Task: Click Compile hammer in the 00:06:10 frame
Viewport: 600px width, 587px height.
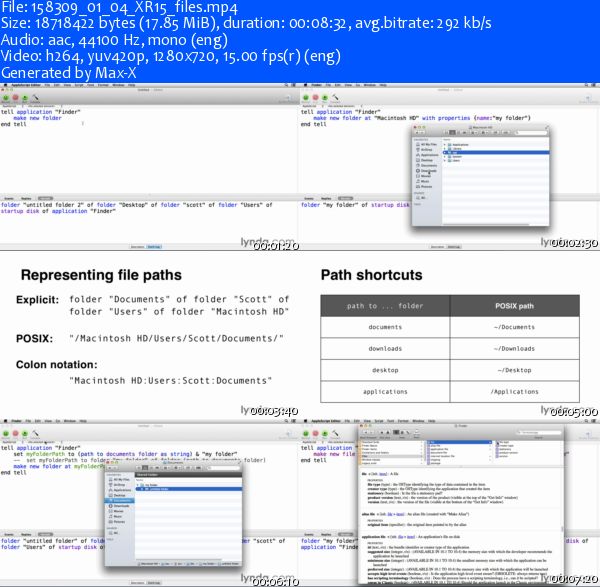Action: pyautogui.click(x=35, y=434)
